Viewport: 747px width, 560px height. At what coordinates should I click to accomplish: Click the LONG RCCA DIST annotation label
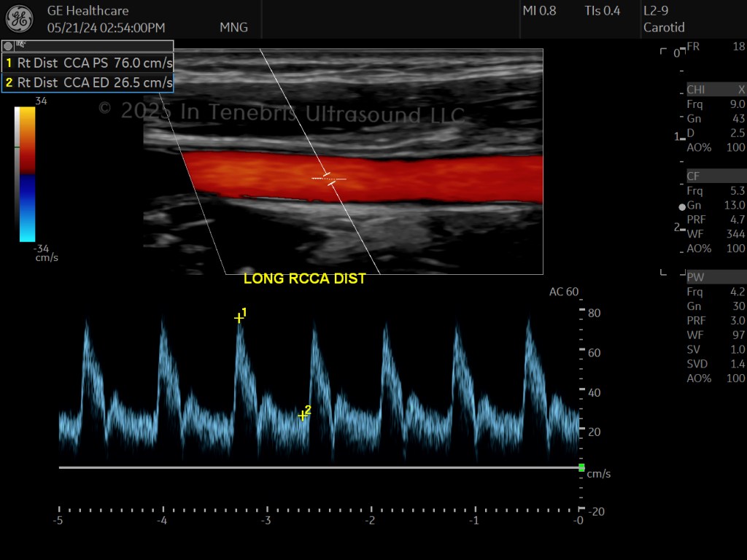[x=304, y=279]
